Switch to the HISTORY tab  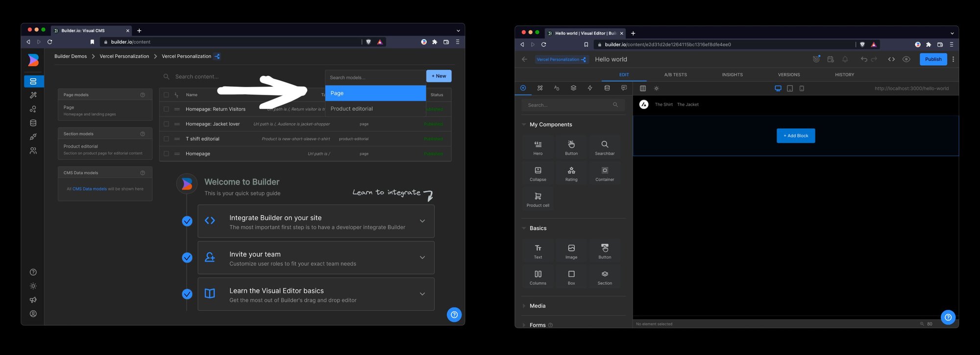[844, 75]
